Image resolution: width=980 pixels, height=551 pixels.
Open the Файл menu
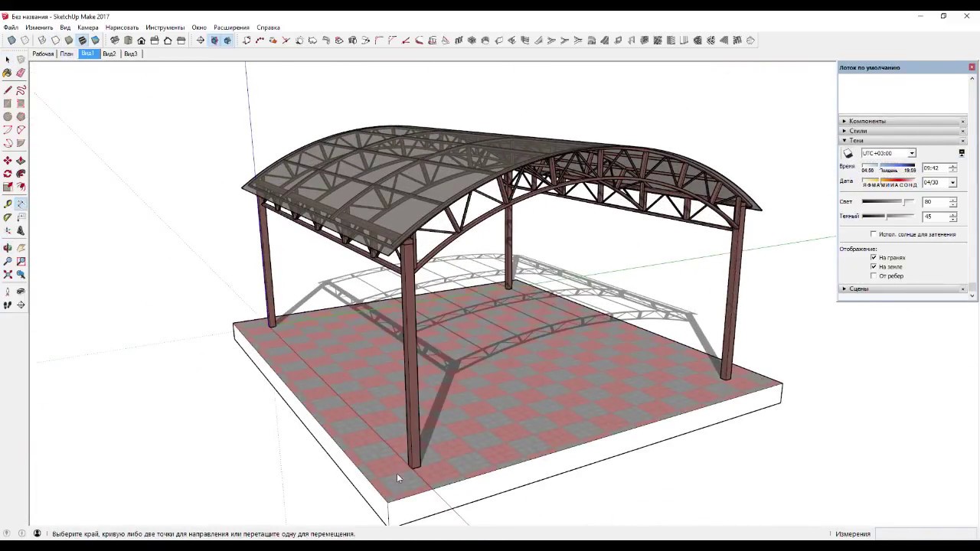click(11, 28)
